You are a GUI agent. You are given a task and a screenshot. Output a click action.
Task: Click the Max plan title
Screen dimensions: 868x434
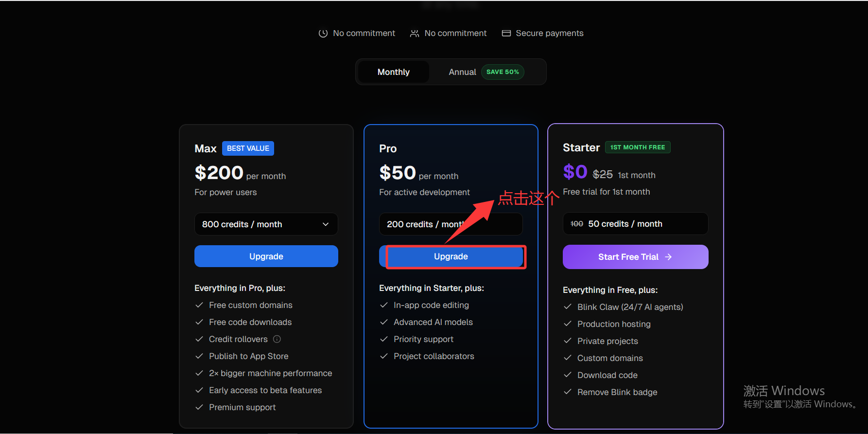(x=206, y=149)
